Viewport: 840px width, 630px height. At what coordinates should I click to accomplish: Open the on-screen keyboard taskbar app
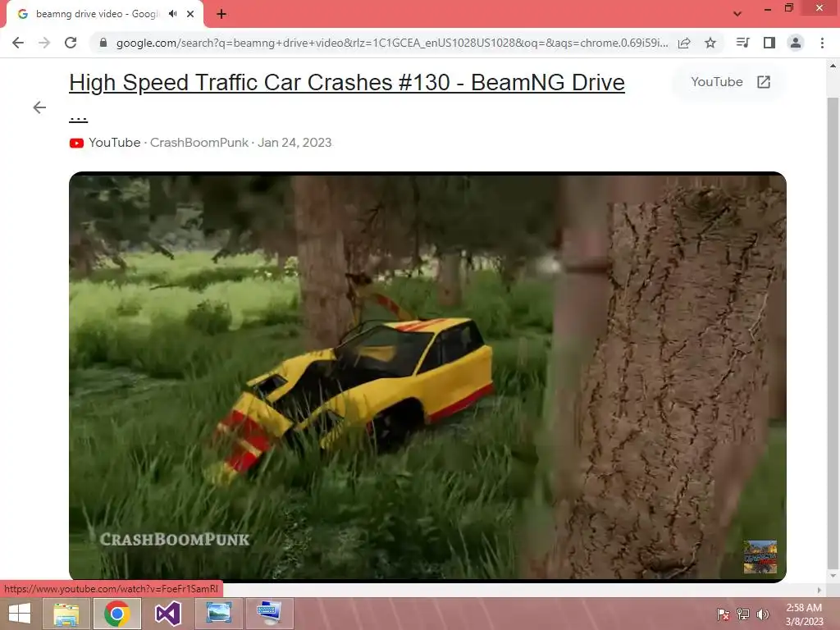[x=269, y=614]
